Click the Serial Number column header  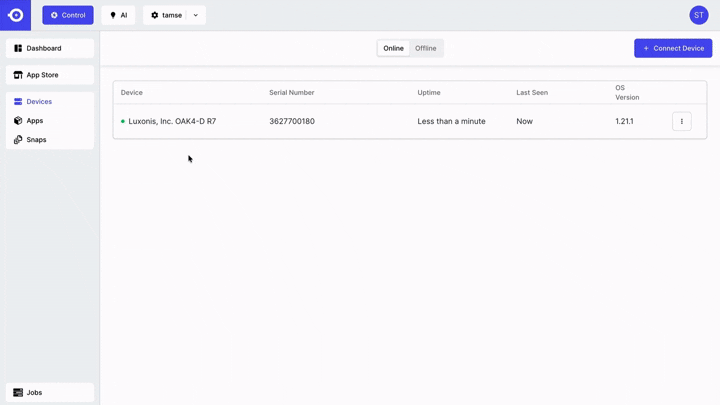pos(292,92)
